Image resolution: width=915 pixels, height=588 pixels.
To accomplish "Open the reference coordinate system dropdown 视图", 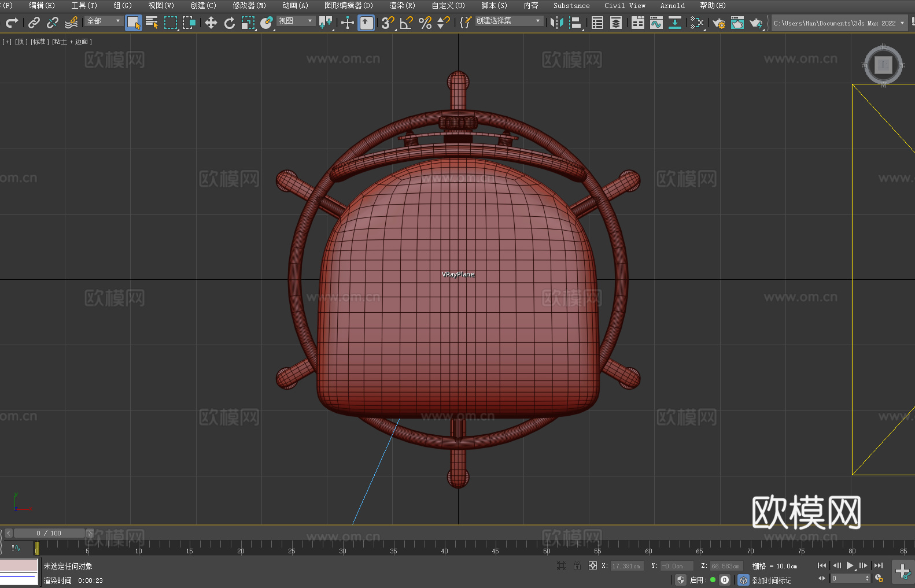I will point(296,21).
